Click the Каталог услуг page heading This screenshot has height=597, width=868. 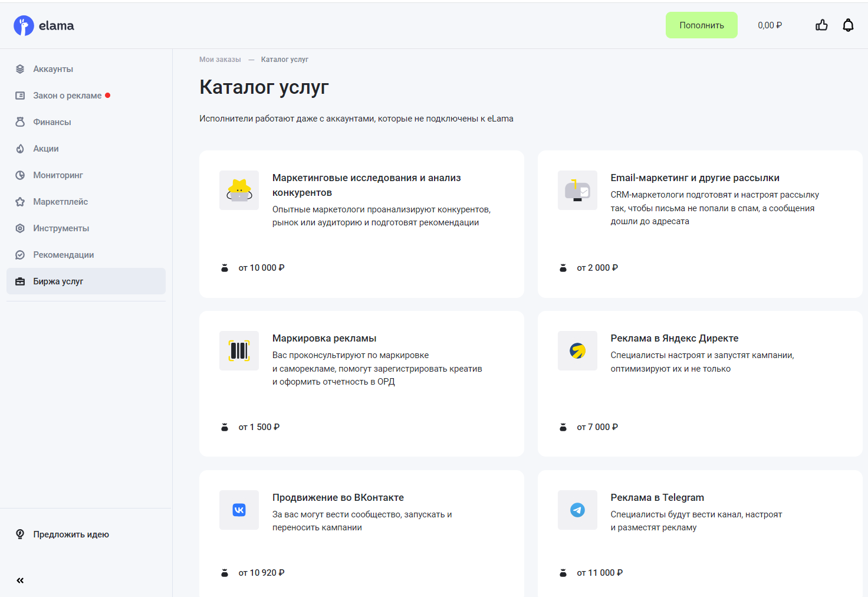pyautogui.click(x=264, y=87)
